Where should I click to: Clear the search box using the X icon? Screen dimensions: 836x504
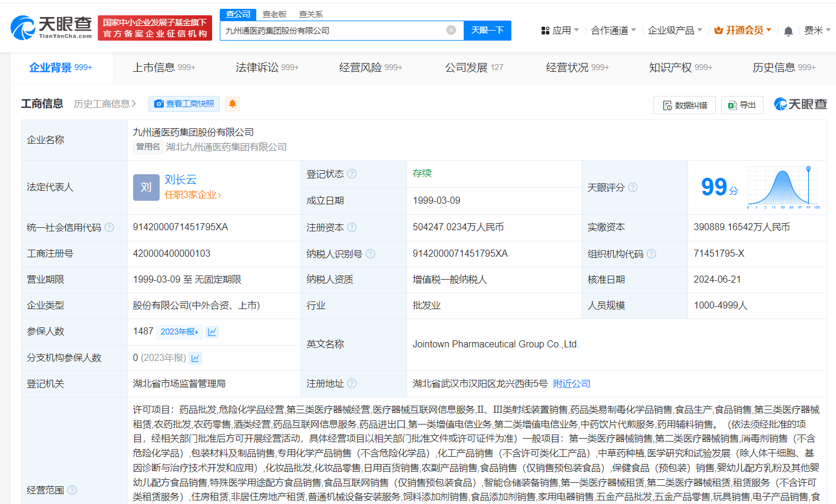[451, 30]
